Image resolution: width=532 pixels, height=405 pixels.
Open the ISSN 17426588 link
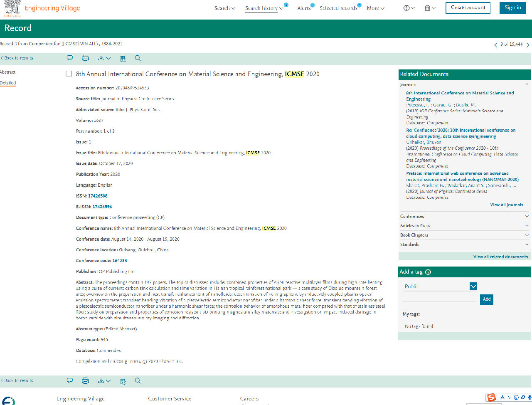[98, 196]
